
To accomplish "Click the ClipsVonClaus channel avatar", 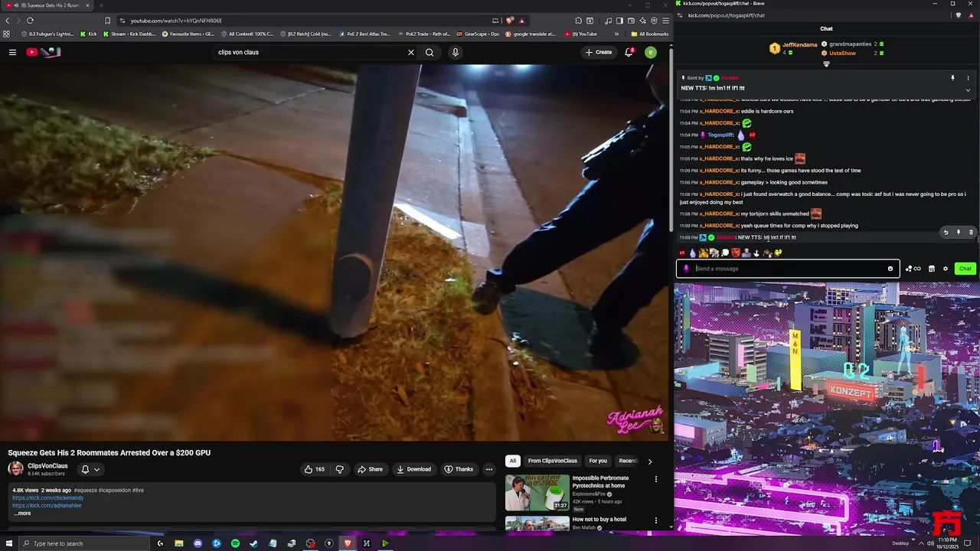I will 15,468.
